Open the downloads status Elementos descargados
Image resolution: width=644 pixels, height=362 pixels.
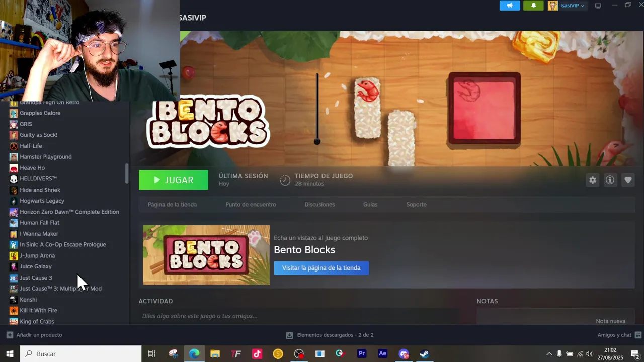click(330, 335)
